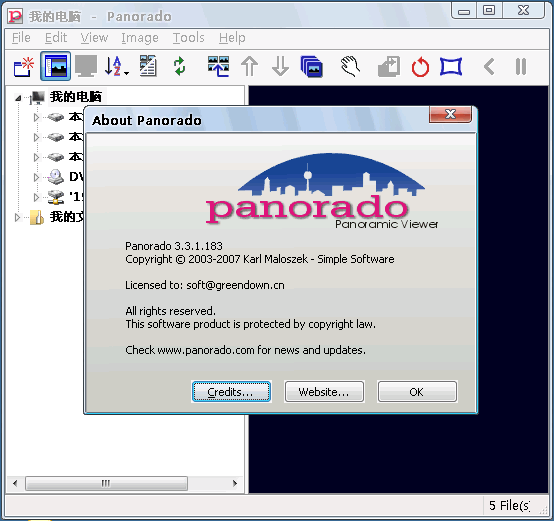554x521 pixels.
Task: Open the Help menu
Action: (232, 38)
